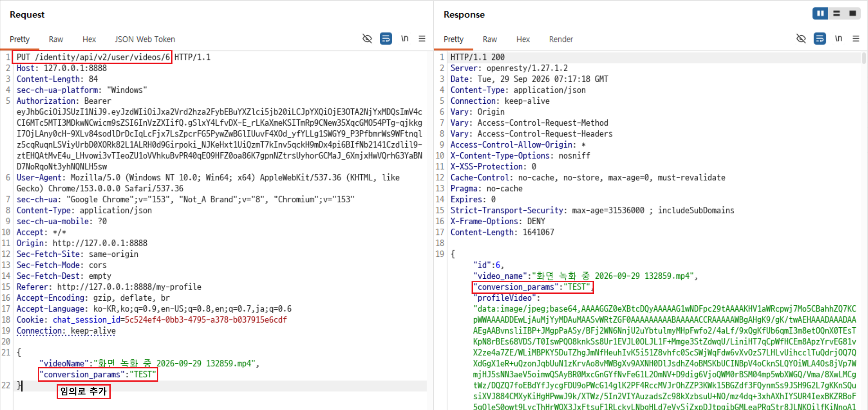Toggle hidden characters eye icon in Response panel

point(801,39)
